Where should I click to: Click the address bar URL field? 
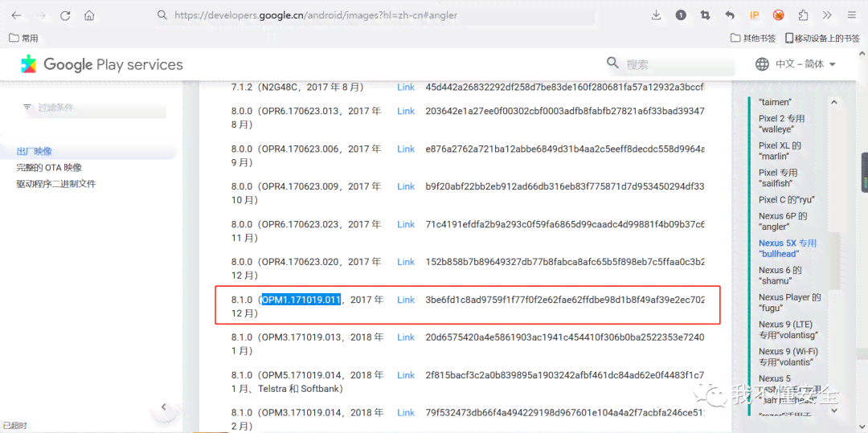point(375,15)
